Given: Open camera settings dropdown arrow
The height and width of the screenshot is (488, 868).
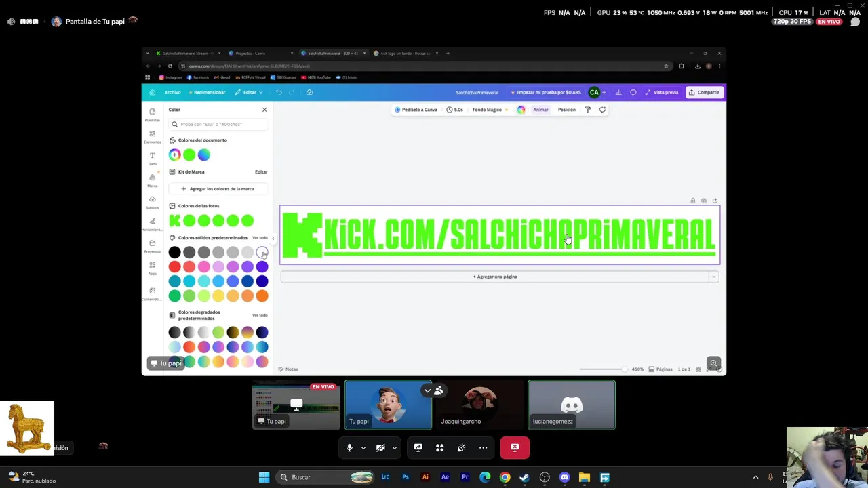Looking at the screenshot, I should [x=394, y=447].
